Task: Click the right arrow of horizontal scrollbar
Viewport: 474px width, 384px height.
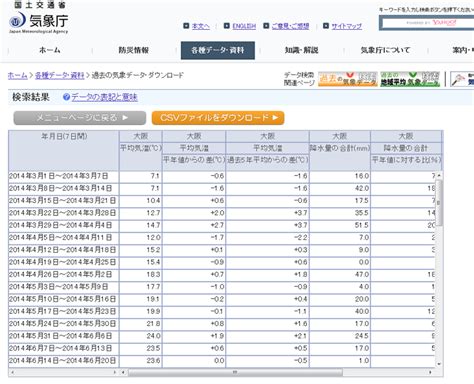Action: pyautogui.click(x=430, y=372)
